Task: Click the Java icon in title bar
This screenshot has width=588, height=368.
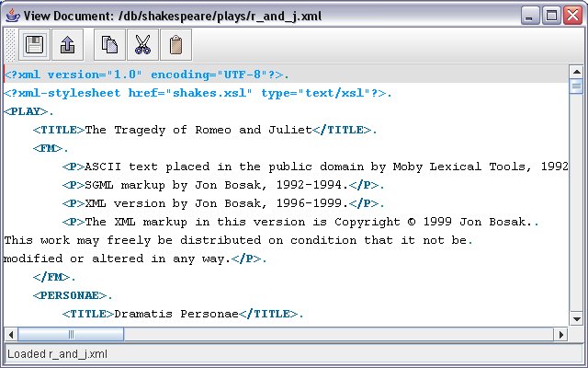Action: tap(12, 16)
